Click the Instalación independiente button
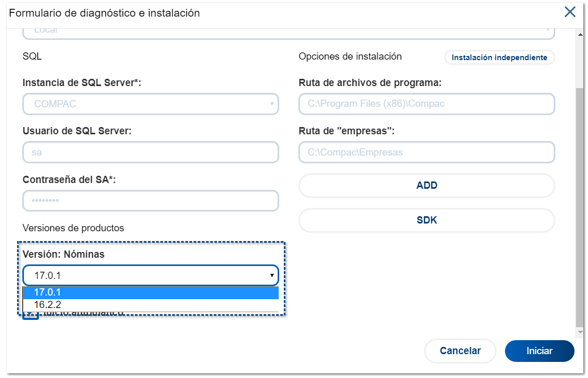The width and height of the screenshot is (588, 378). [x=499, y=58]
